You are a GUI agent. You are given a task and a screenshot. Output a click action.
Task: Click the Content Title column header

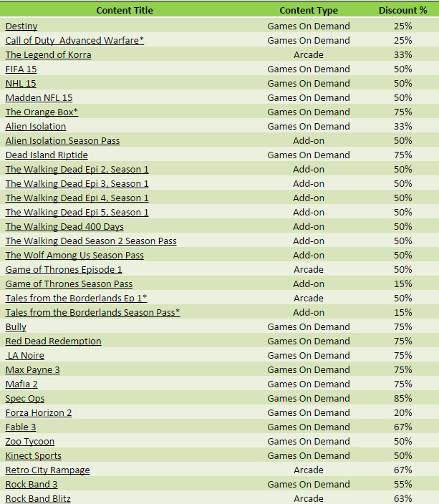click(125, 11)
